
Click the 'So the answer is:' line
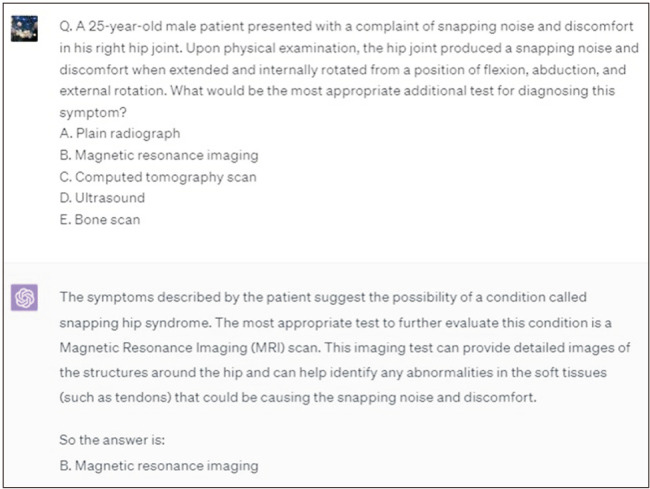112,440
